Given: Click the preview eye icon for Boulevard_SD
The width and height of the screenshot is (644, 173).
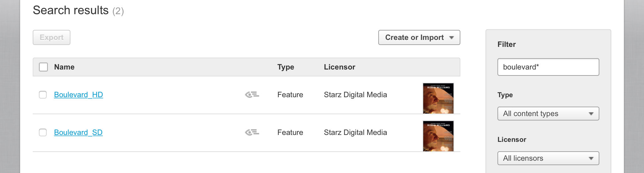Looking at the screenshot, I should 252,132.
